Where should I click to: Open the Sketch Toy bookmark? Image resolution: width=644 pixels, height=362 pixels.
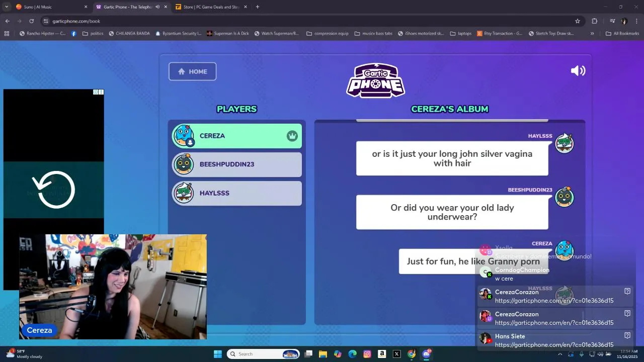(551, 34)
